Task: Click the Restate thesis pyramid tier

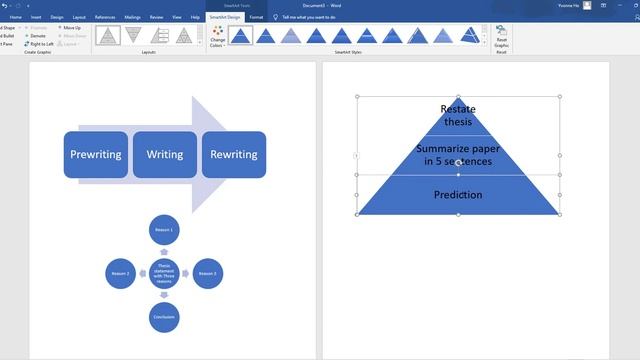Action: 458,116
